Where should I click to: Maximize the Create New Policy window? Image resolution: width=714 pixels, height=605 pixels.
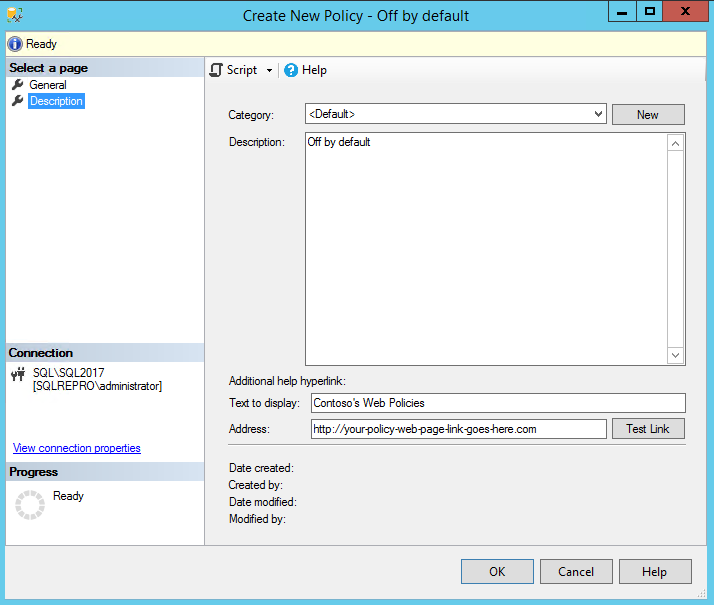click(650, 11)
